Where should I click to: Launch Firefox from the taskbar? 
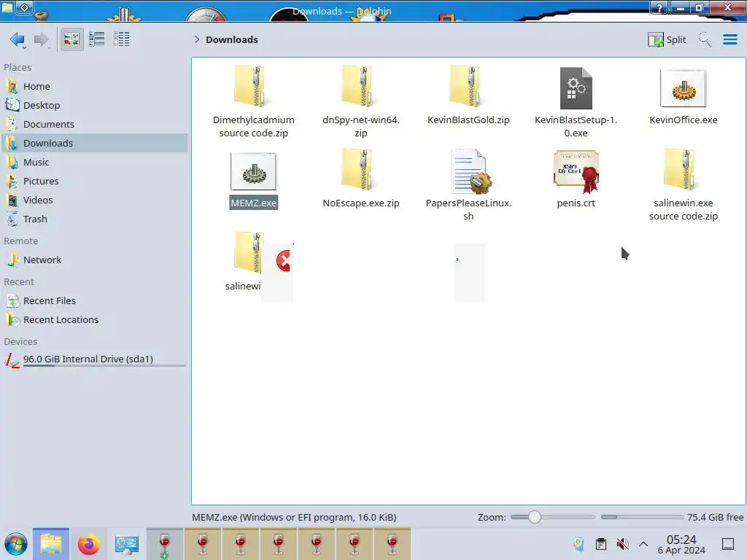click(x=88, y=544)
